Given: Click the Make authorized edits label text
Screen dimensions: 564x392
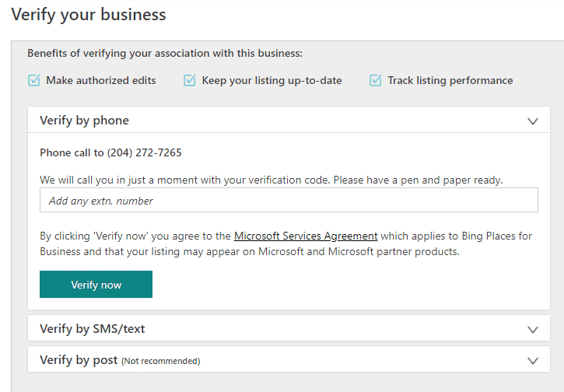Looking at the screenshot, I should click(100, 80).
